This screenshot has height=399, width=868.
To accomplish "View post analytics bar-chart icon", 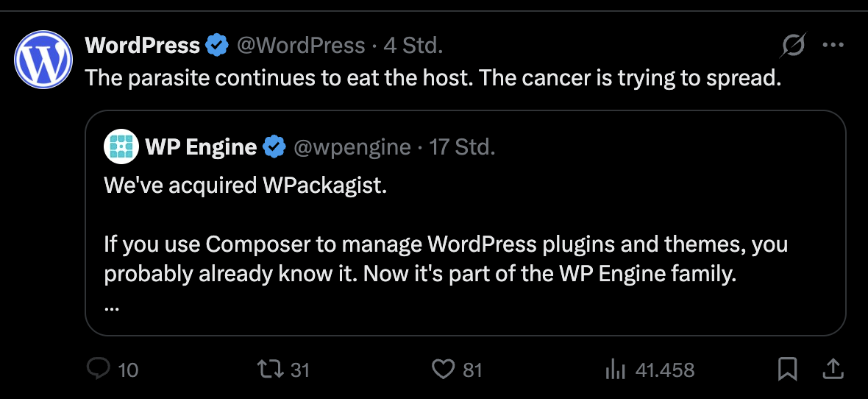I will [x=614, y=369].
